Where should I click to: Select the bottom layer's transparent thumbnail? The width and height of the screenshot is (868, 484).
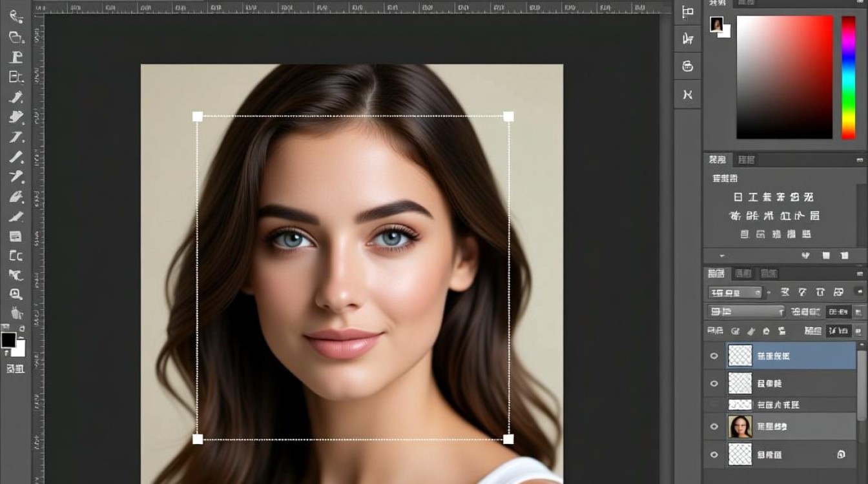click(x=740, y=454)
